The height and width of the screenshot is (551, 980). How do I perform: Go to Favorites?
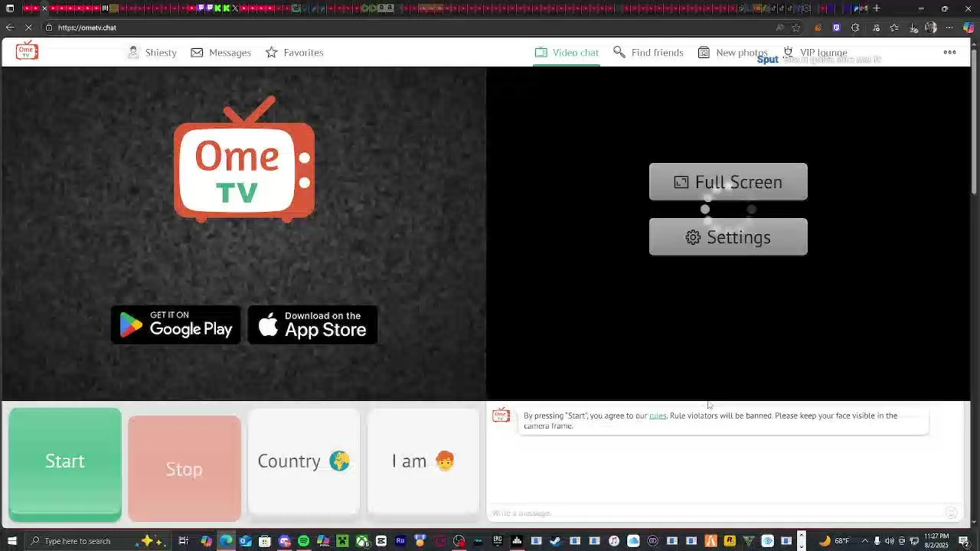pyautogui.click(x=294, y=52)
